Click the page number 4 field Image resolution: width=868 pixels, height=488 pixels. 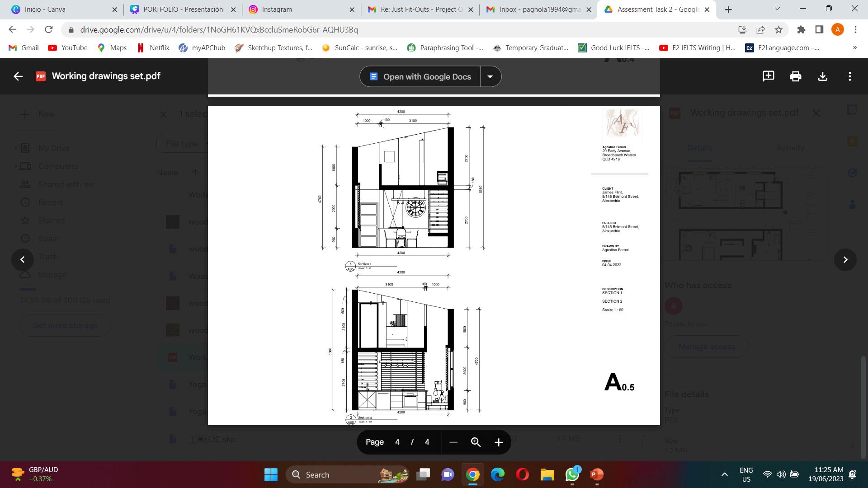397,442
